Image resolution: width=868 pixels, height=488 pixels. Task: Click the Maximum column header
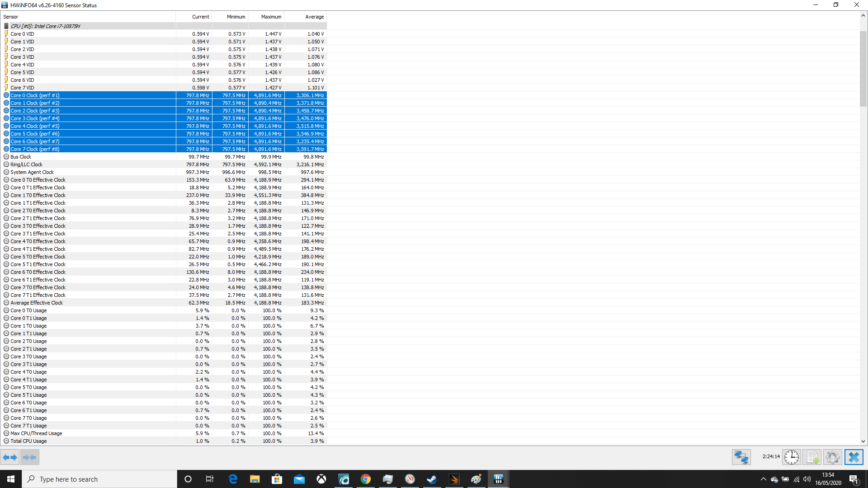click(266, 17)
